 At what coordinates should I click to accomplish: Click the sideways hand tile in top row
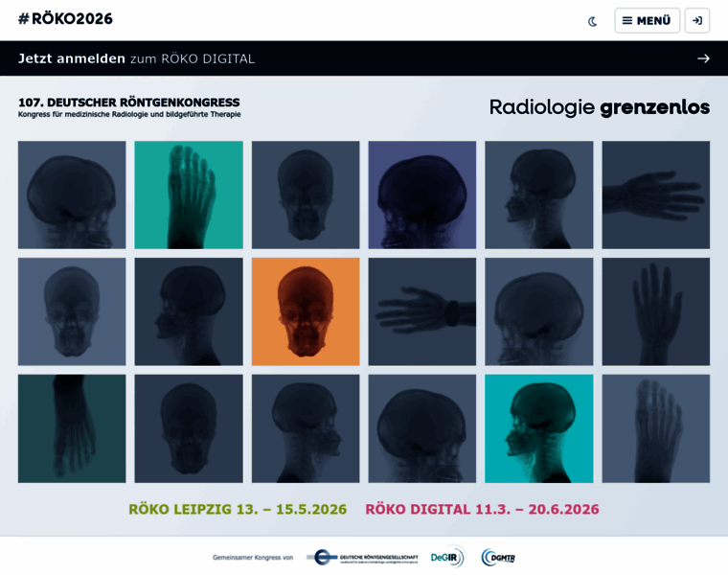coord(655,195)
